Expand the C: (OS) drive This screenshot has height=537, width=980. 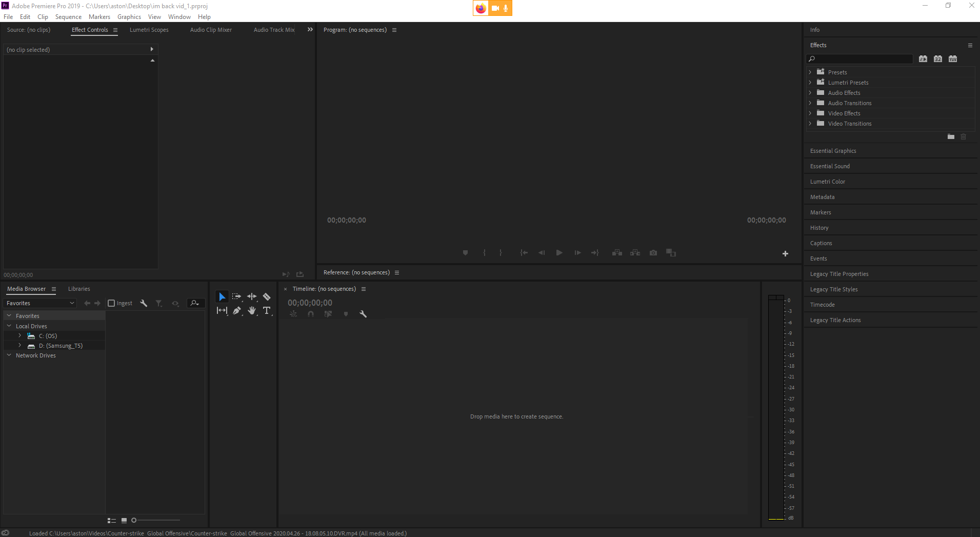tap(19, 335)
